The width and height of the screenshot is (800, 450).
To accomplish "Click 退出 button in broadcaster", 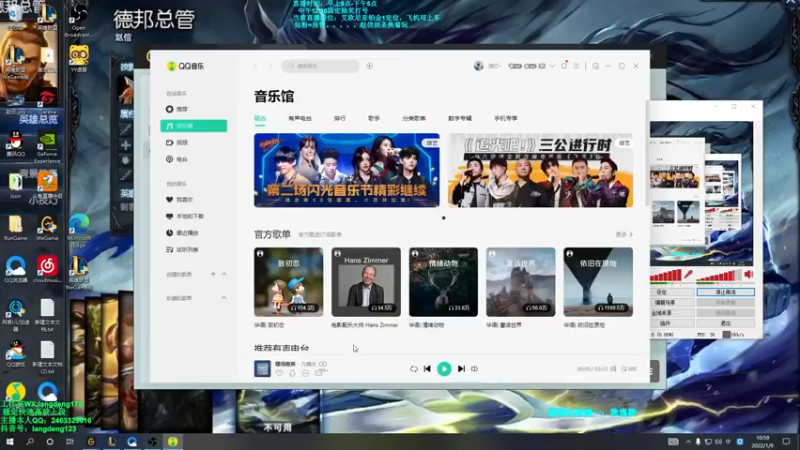I will click(x=726, y=323).
